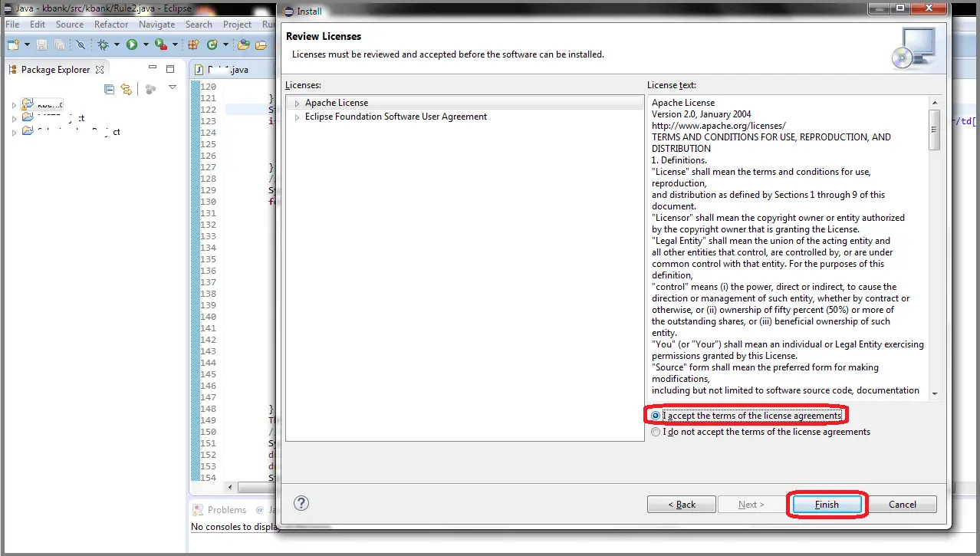The image size is (980, 556).
Task: Open the Refactor menu
Action: pos(111,25)
